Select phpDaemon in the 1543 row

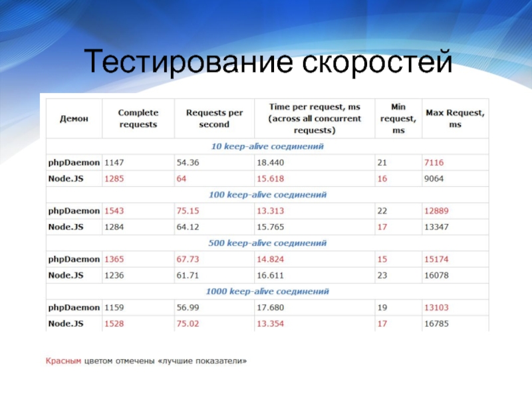click(x=74, y=211)
